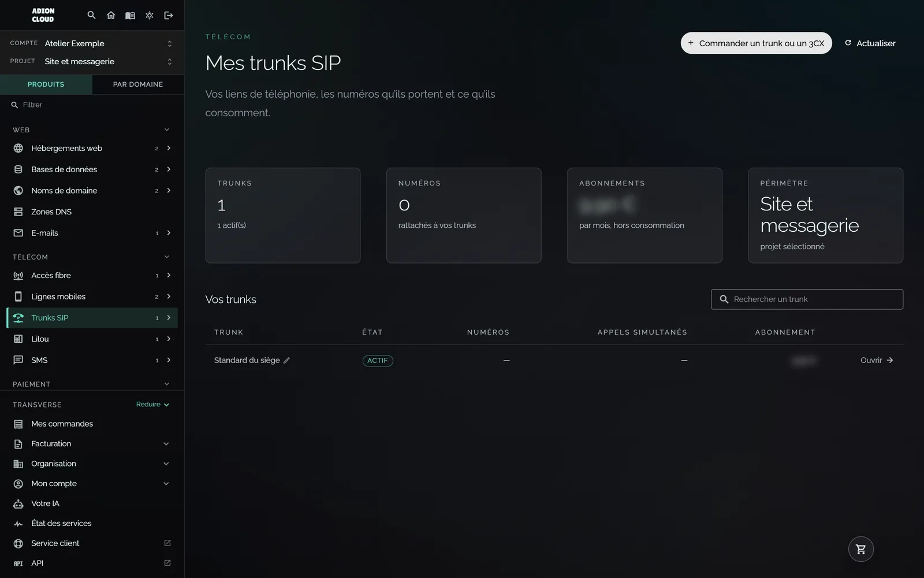Open the search magnifier in the top bar
924x578 pixels.
coord(91,15)
